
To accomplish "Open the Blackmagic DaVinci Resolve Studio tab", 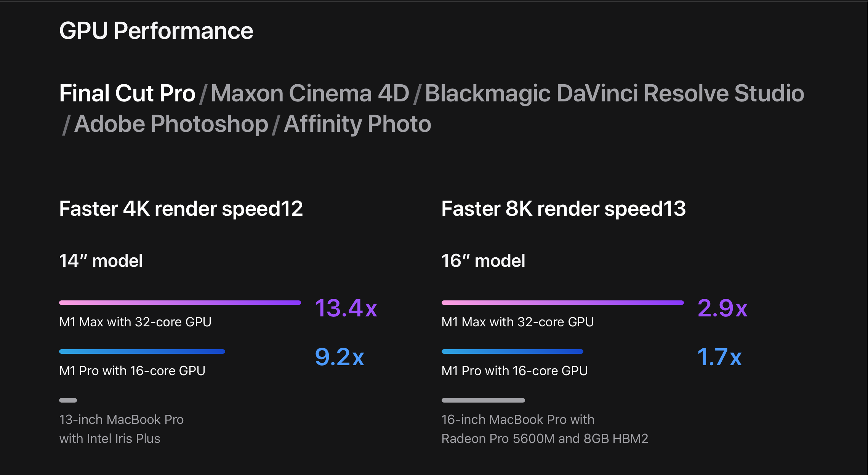I will pos(614,93).
